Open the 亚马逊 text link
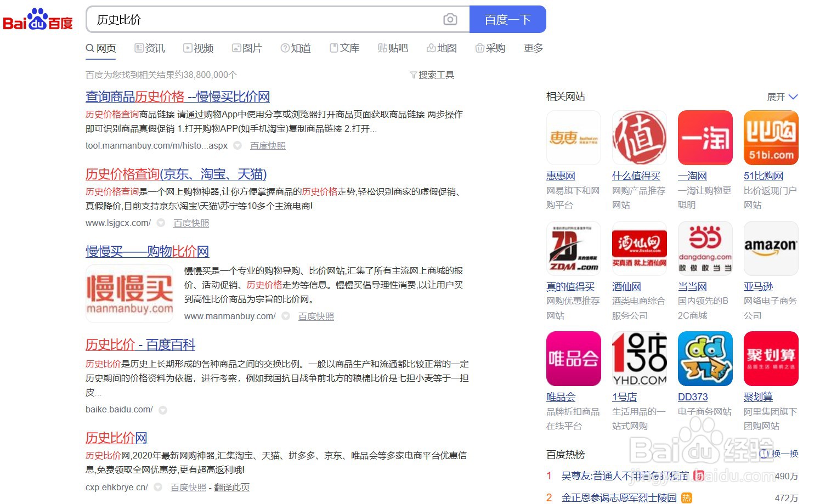820x504 pixels. pos(758,287)
